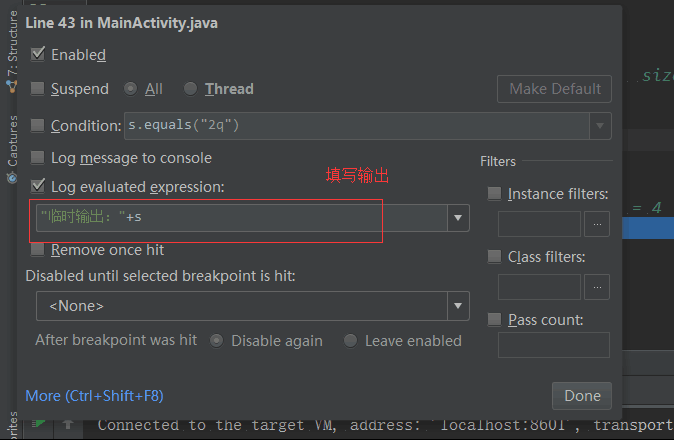Click the Done button

tap(582, 396)
